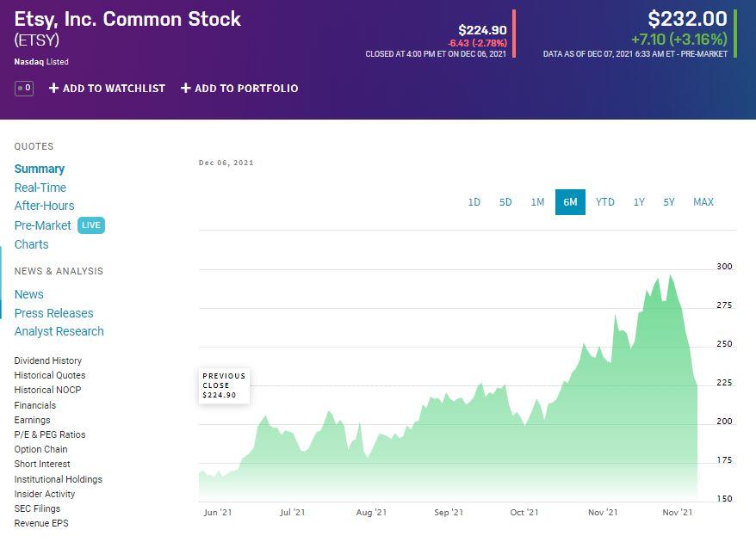View Earnings data
The width and height of the screenshot is (756, 542).
coord(33,420)
